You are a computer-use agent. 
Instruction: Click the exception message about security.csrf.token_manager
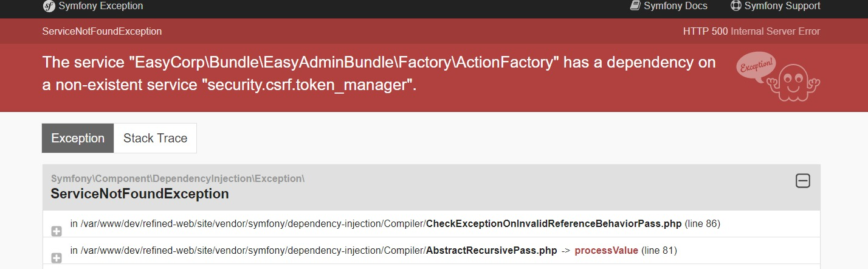click(x=379, y=74)
